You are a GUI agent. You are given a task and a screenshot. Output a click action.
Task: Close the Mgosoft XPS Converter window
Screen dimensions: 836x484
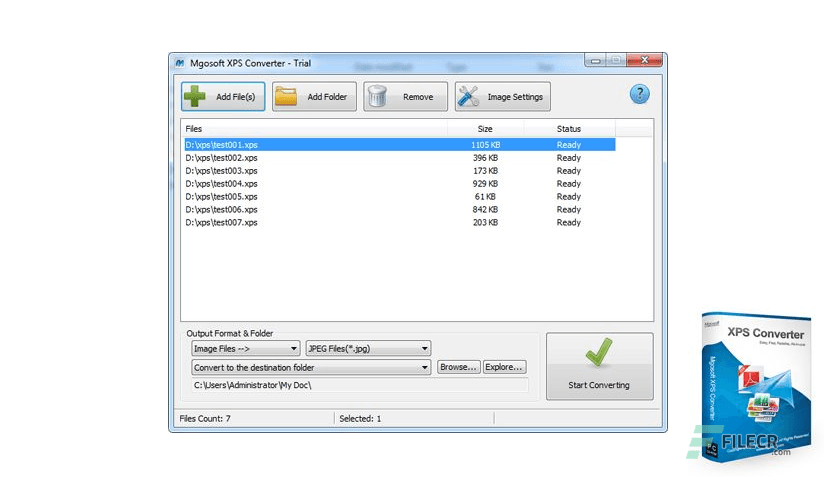tap(645, 60)
